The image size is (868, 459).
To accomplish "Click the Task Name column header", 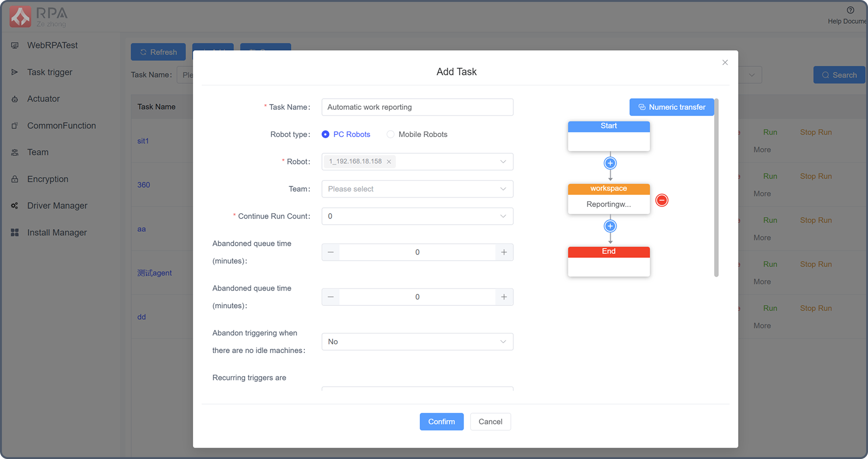I will point(156,107).
